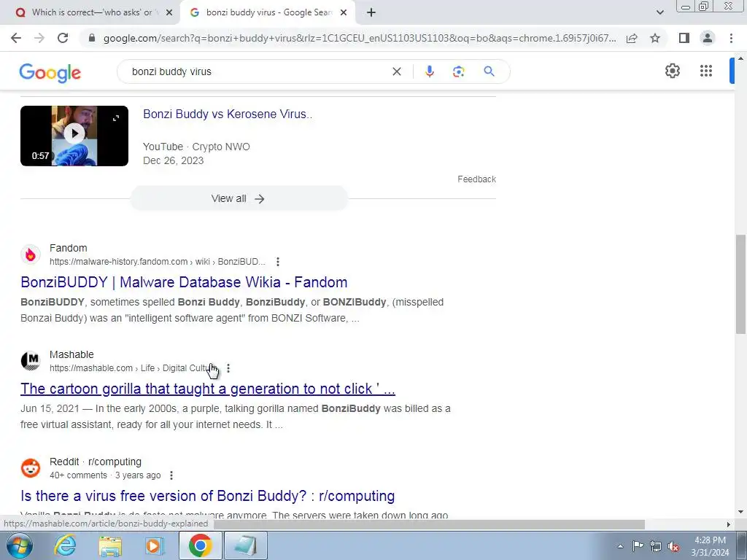Open the Action Center flag icon
This screenshot has width=747, height=560.
[x=638, y=546]
